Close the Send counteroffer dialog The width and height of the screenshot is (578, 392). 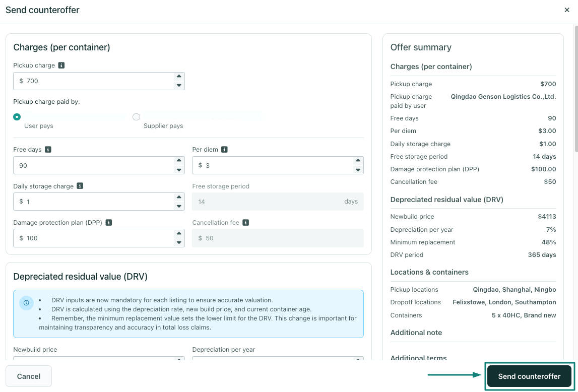point(567,10)
